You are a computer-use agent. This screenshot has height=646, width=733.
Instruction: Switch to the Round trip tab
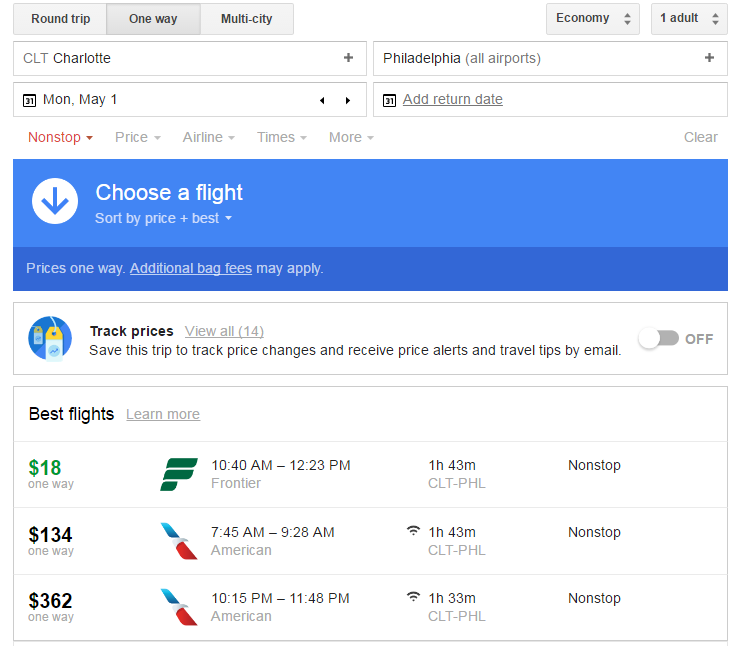(x=60, y=19)
